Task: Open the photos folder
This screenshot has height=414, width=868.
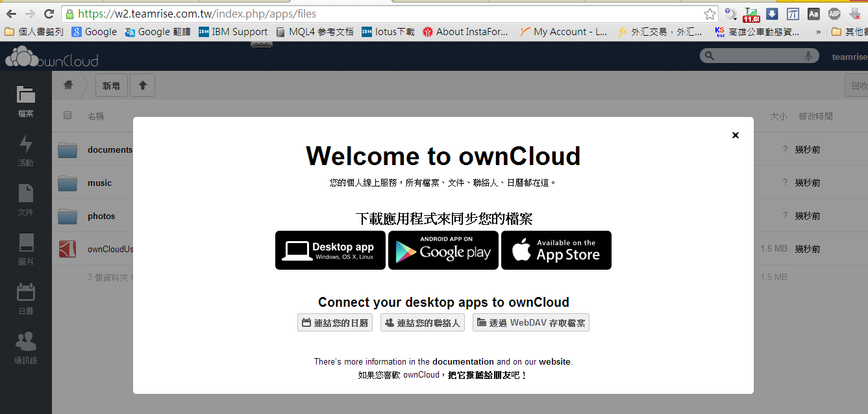Action: (101, 216)
